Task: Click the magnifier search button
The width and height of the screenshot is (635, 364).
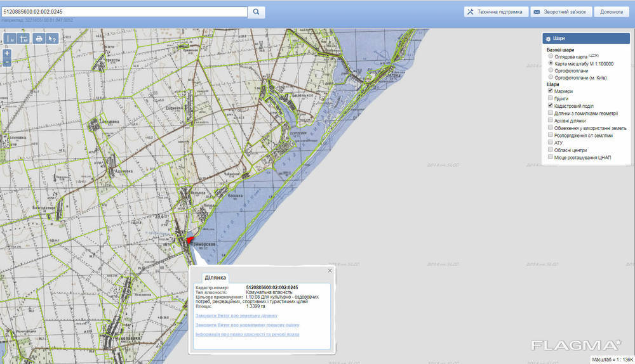Action: point(256,12)
